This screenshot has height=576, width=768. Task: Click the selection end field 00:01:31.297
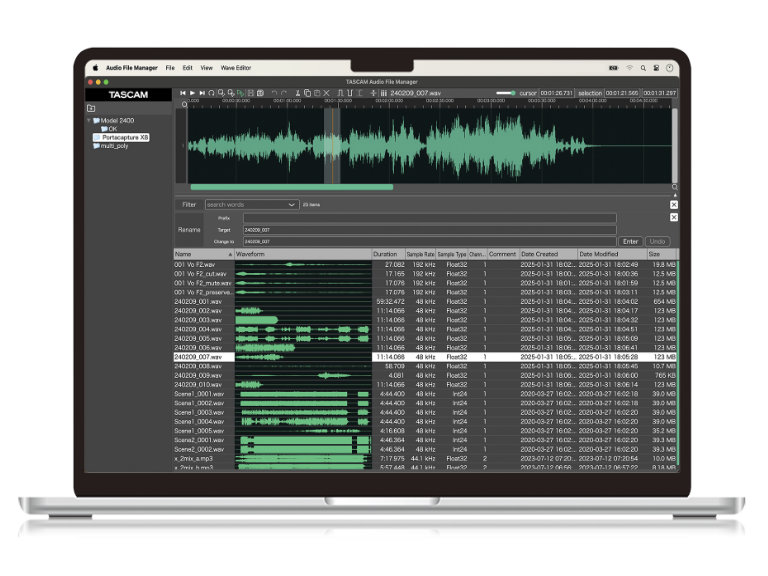tap(660, 93)
